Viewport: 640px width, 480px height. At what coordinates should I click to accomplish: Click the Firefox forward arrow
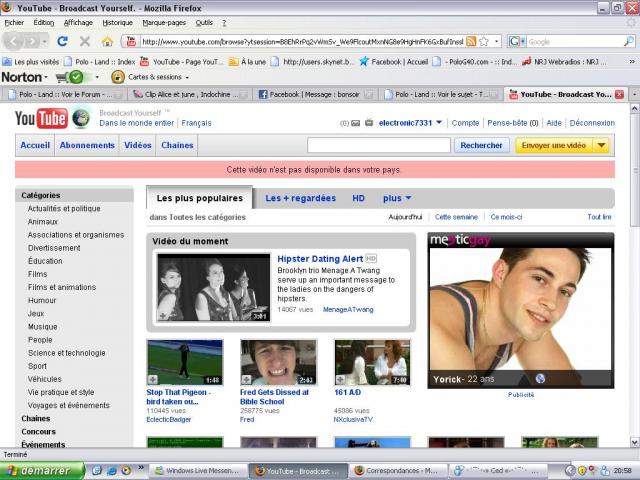32,41
